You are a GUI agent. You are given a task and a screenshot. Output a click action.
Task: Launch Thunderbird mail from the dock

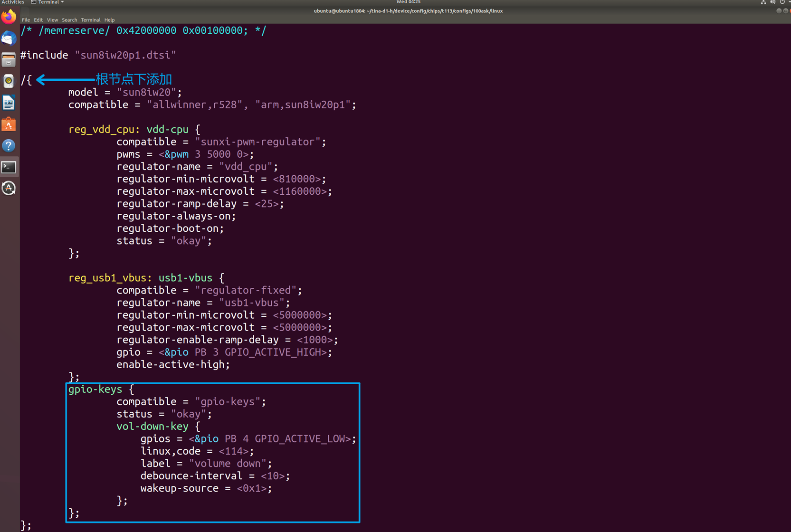(9, 38)
